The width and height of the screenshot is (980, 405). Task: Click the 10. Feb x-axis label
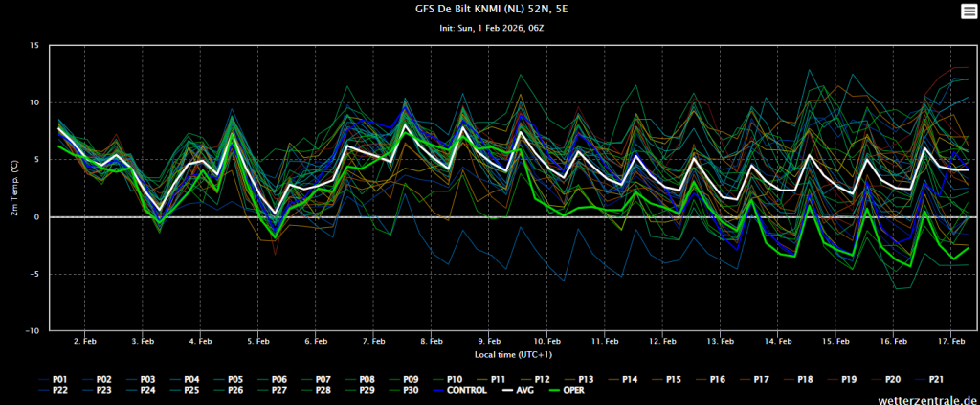pos(546,341)
